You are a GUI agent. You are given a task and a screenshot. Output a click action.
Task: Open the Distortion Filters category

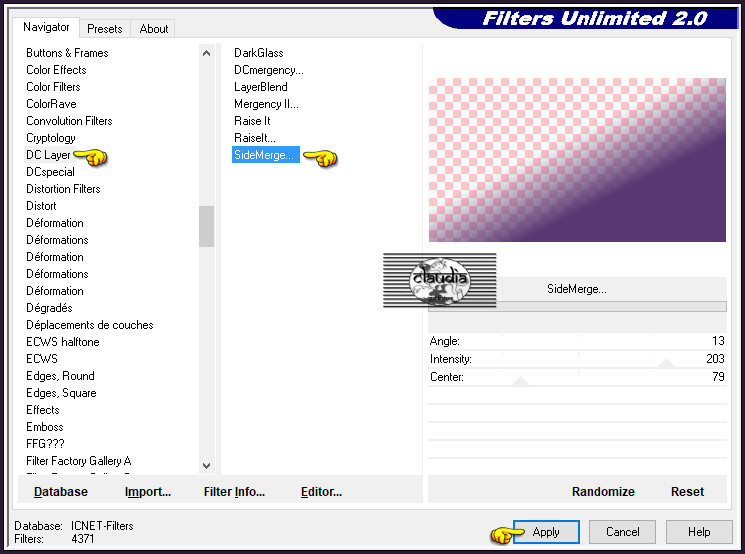click(x=63, y=189)
